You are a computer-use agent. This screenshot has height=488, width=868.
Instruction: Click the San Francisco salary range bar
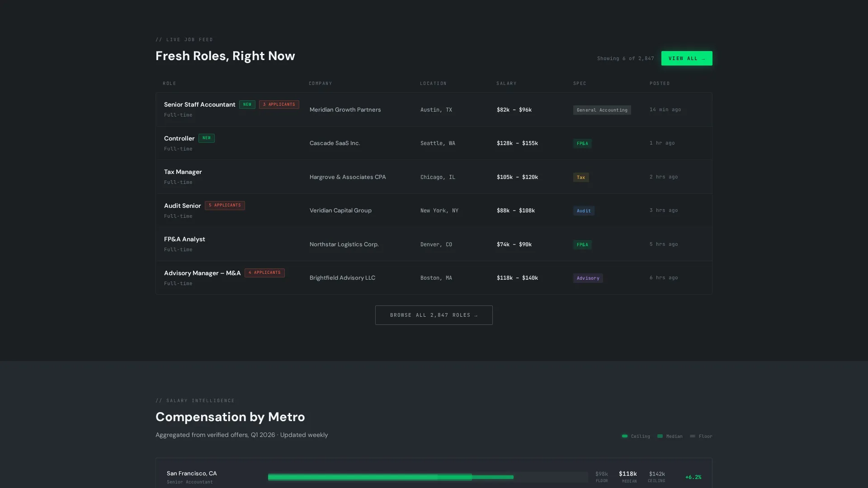point(428,477)
